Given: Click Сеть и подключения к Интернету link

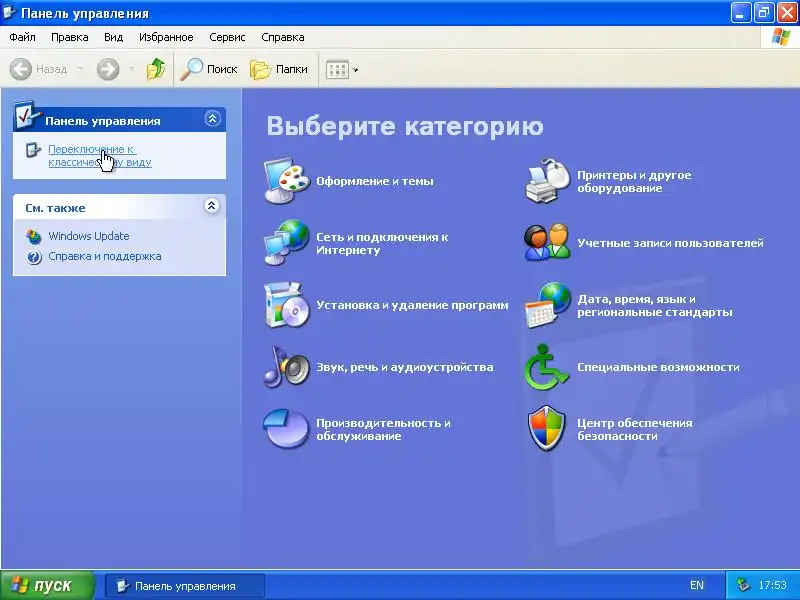Looking at the screenshot, I should point(382,243).
